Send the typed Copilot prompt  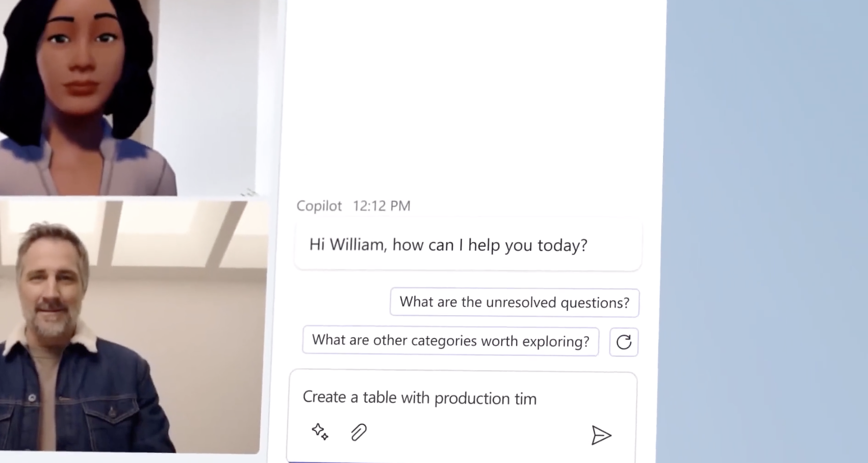pyautogui.click(x=601, y=435)
